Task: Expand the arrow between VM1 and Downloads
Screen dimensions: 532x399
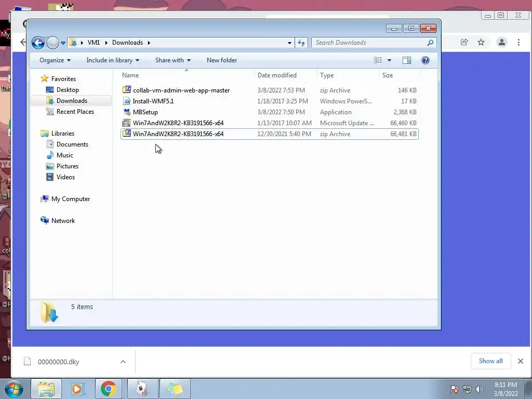Action: 106,43
